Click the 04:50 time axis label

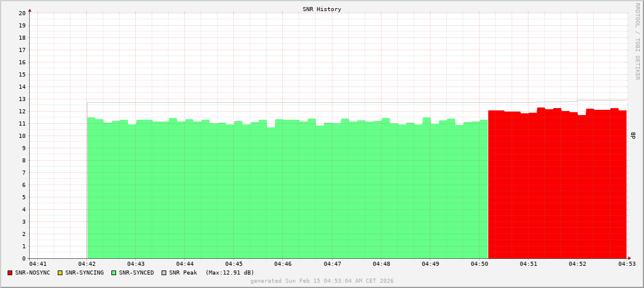tap(480, 265)
